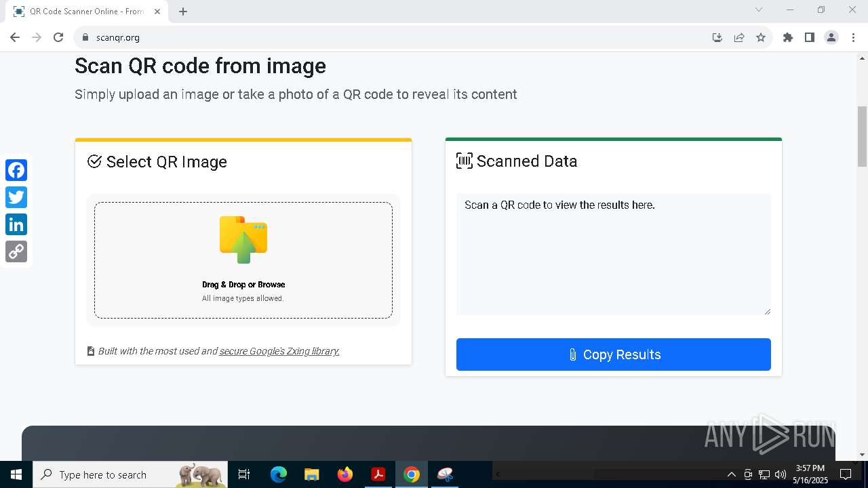868x488 pixels.
Task: Close the QR Code Scanner Online tab
Action: pyautogui.click(x=158, y=12)
